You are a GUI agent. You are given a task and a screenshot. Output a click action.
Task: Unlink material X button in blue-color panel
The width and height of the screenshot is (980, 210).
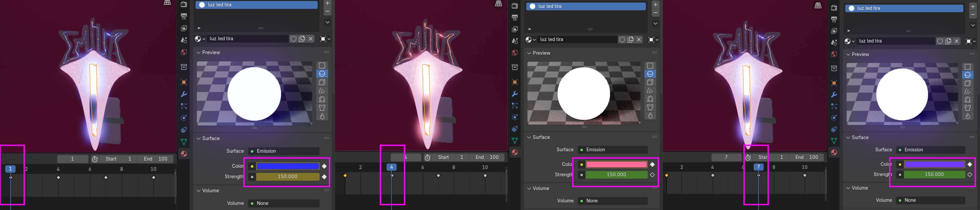[x=311, y=39]
